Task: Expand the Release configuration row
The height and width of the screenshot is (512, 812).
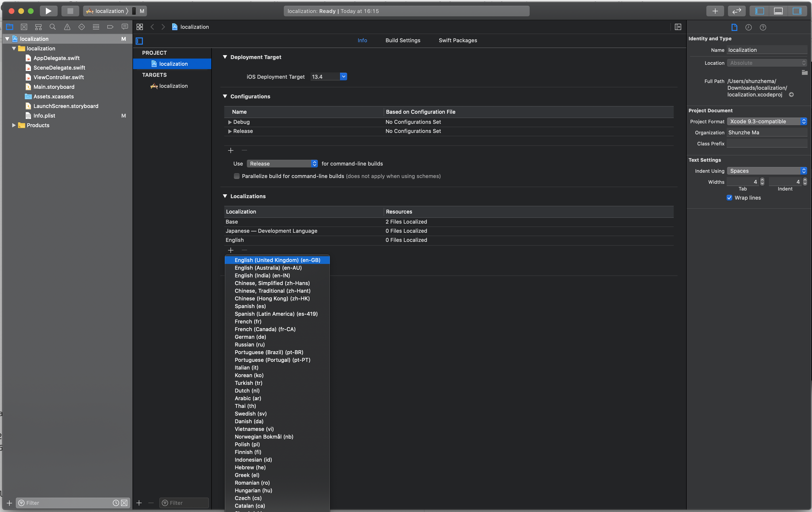Action: tap(230, 131)
